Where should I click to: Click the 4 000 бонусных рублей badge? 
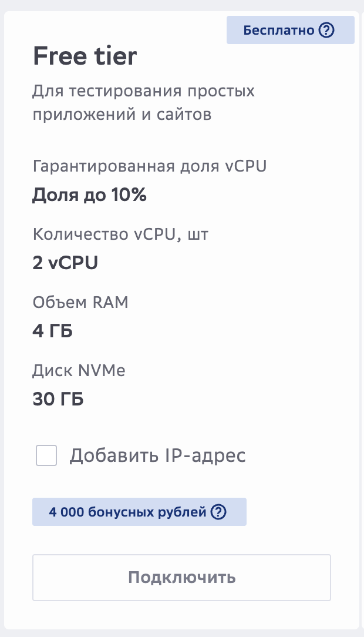pyautogui.click(x=139, y=512)
